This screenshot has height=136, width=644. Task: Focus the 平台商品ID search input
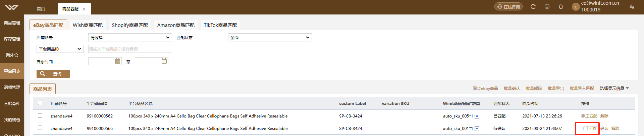coord(130,49)
